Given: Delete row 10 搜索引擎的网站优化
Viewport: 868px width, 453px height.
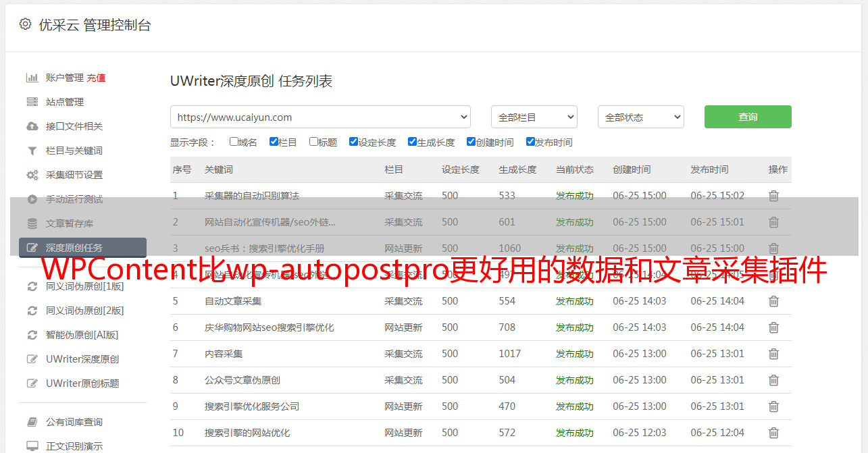Looking at the screenshot, I should (x=774, y=433).
